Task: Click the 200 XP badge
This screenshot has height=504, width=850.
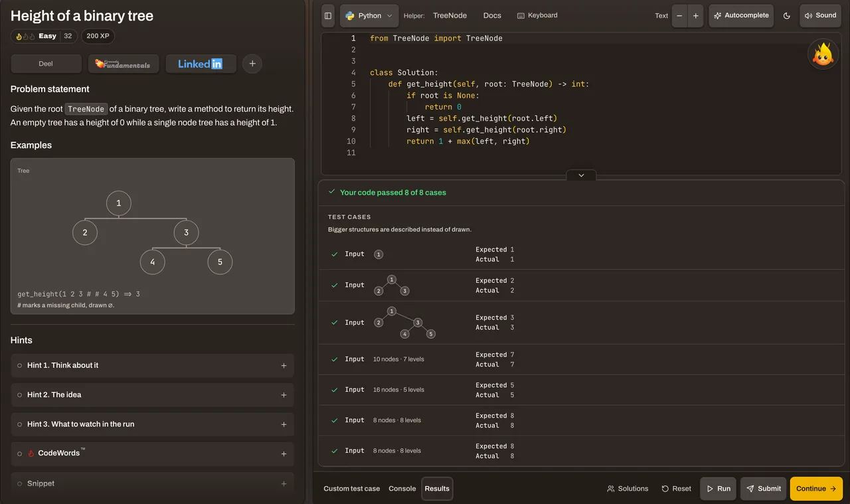Action: click(98, 37)
